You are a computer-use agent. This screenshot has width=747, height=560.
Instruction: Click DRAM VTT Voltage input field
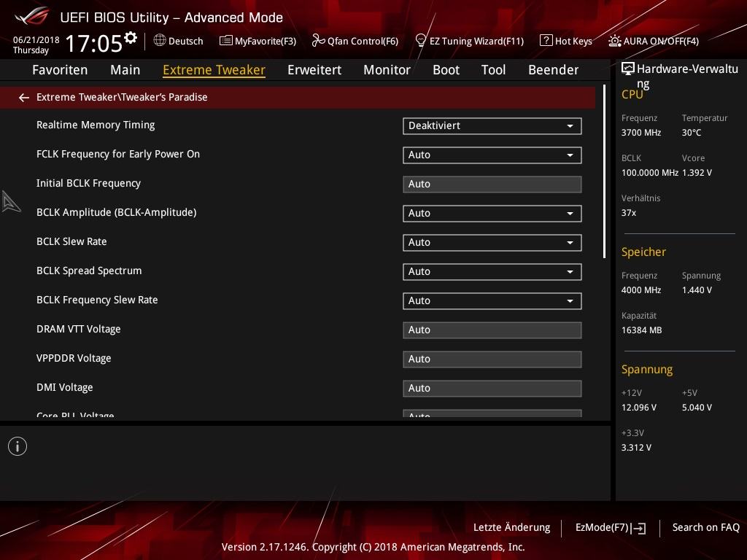[x=492, y=330]
